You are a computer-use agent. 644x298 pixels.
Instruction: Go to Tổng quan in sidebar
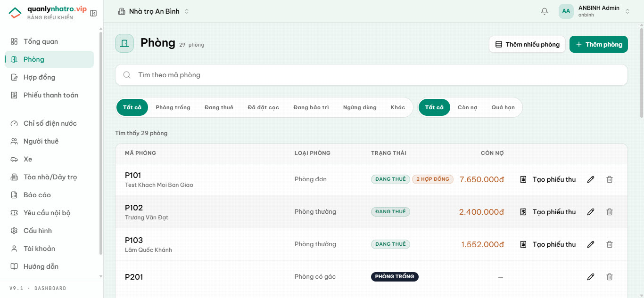pos(50,41)
